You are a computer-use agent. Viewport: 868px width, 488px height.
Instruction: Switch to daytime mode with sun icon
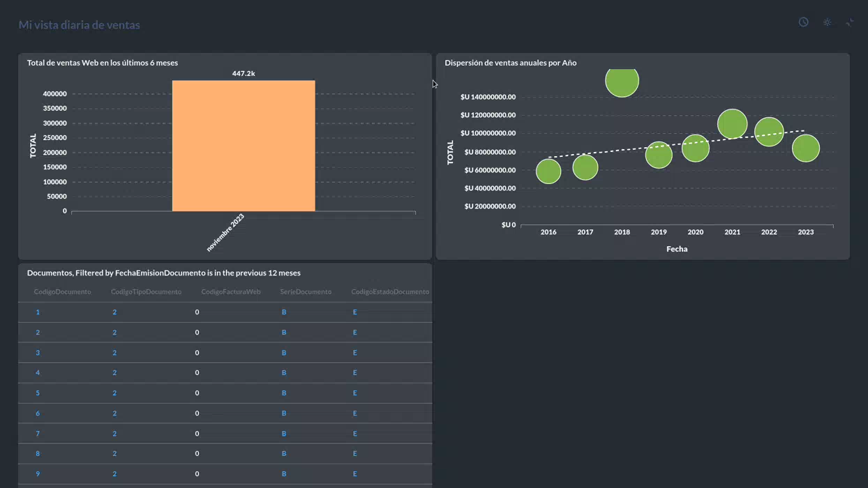[x=827, y=22]
